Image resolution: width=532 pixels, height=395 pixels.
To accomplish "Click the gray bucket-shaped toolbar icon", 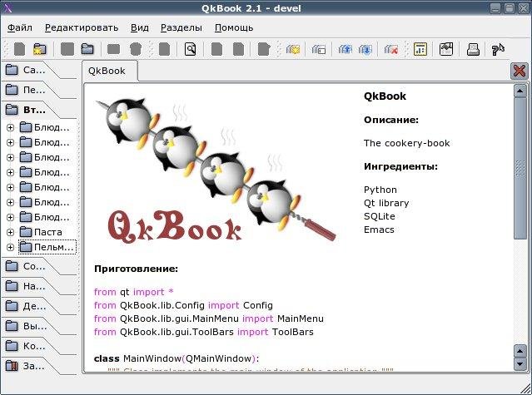I will click(136, 49).
